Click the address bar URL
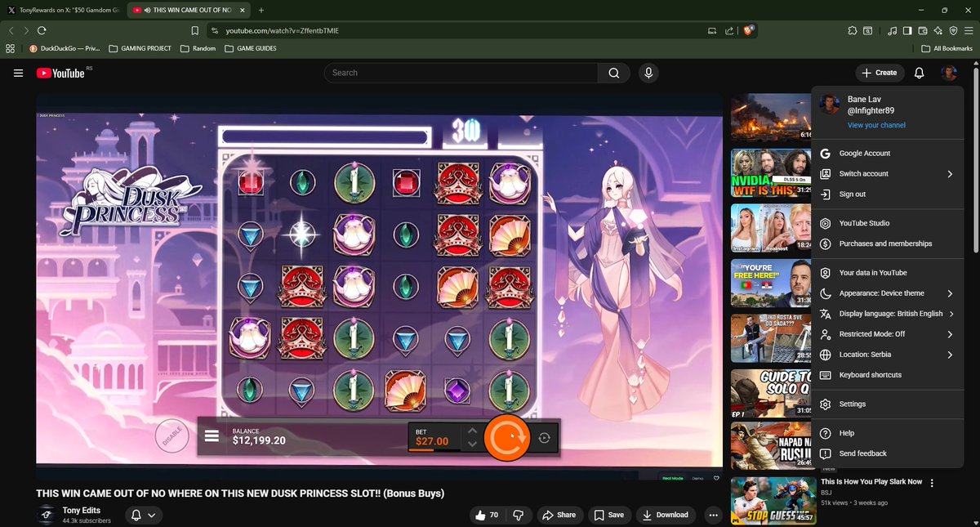The width and height of the screenshot is (980, 527). pyautogui.click(x=283, y=30)
